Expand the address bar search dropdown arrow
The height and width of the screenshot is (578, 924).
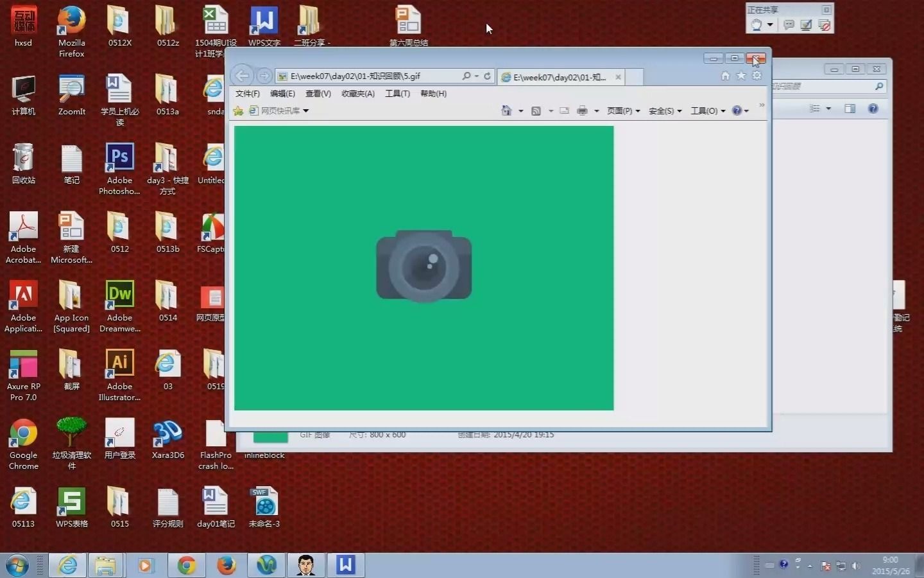coord(476,76)
